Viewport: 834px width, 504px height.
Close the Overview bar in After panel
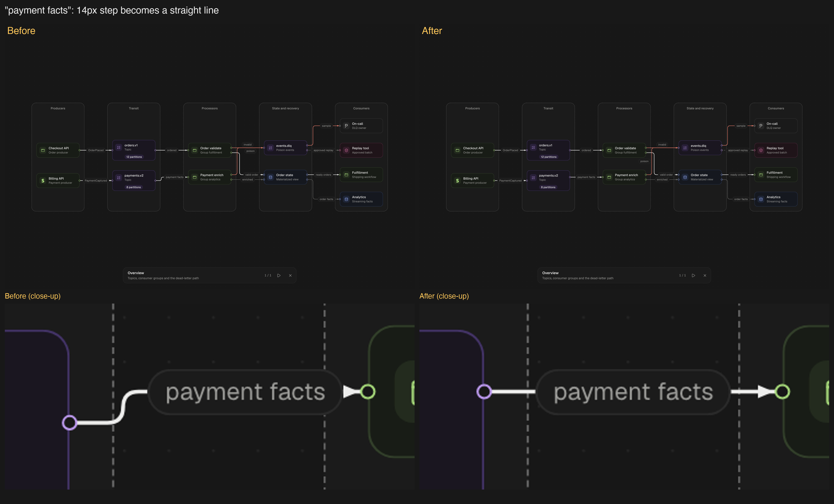coord(705,275)
